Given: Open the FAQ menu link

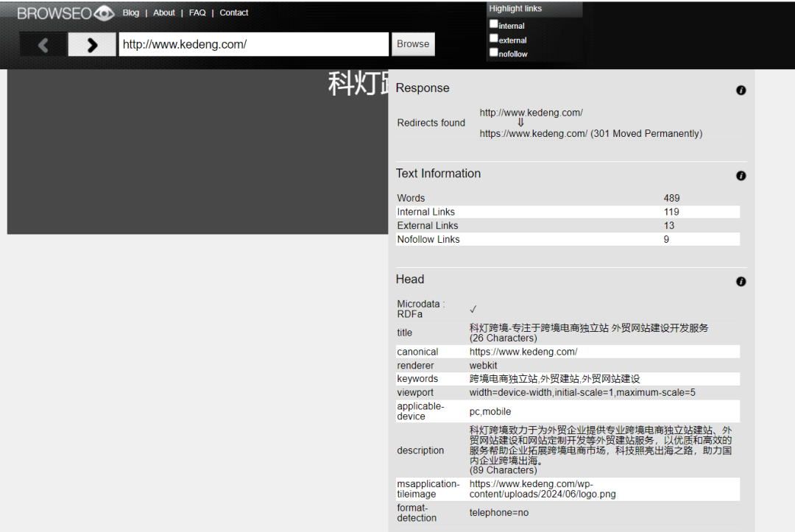Looking at the screenshot, I should pos(197,13).
